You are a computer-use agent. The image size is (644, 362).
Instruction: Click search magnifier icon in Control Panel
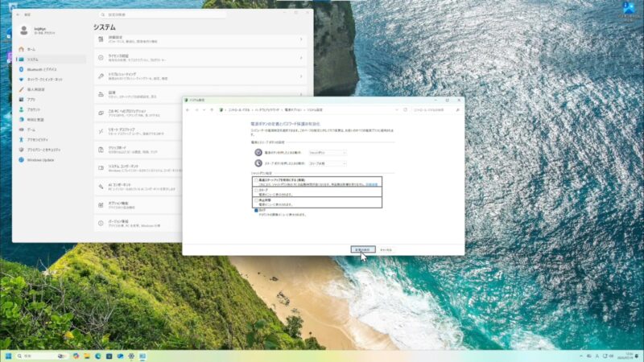pos(457,110)
